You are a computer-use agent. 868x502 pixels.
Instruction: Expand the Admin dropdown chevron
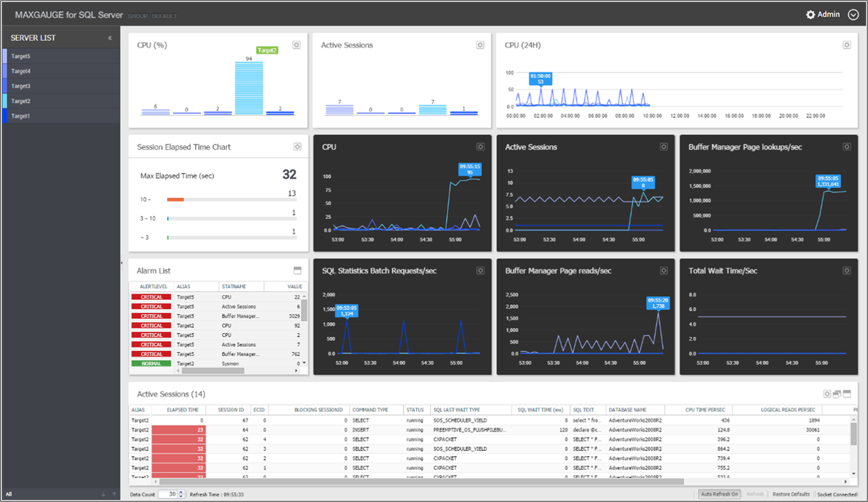[854, 14]
